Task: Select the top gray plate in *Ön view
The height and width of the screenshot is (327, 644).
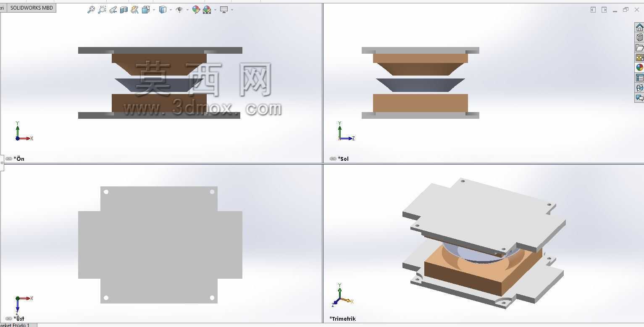Action: point(160,50)
